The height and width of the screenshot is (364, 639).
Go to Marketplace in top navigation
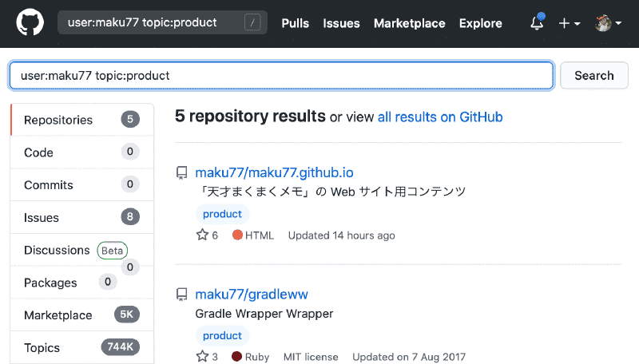point(409,23)
